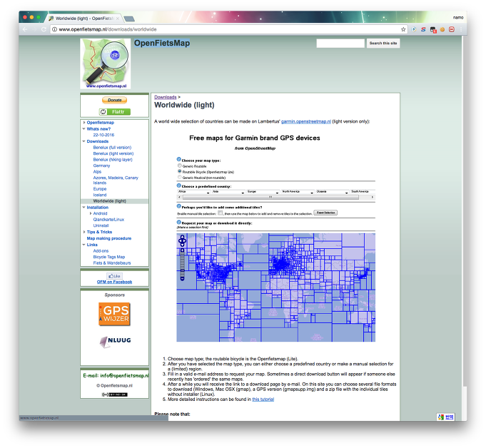Select Generic Nautical (non-routable) radio button
Image resolution: width=486 pixels, height=448 pixels.
179,177
